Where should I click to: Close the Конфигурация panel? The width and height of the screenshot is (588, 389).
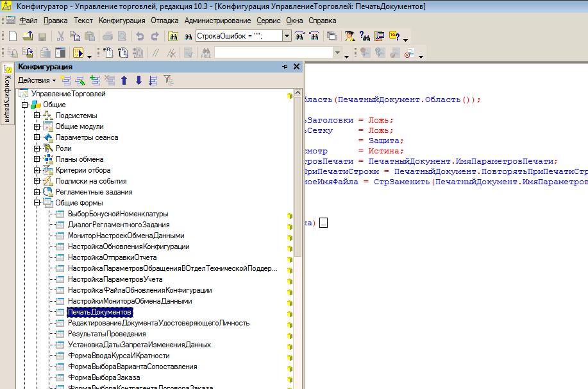[x=297, y=67]
